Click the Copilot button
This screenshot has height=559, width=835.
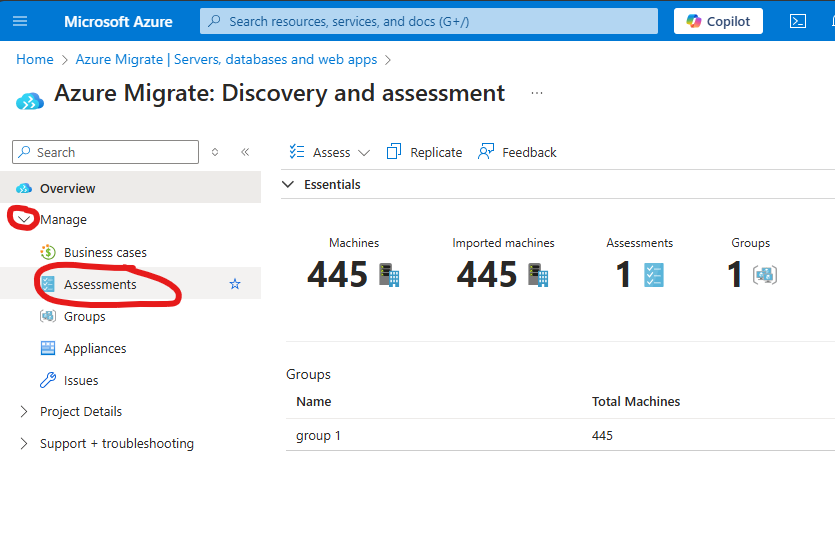tap(718, 21)
